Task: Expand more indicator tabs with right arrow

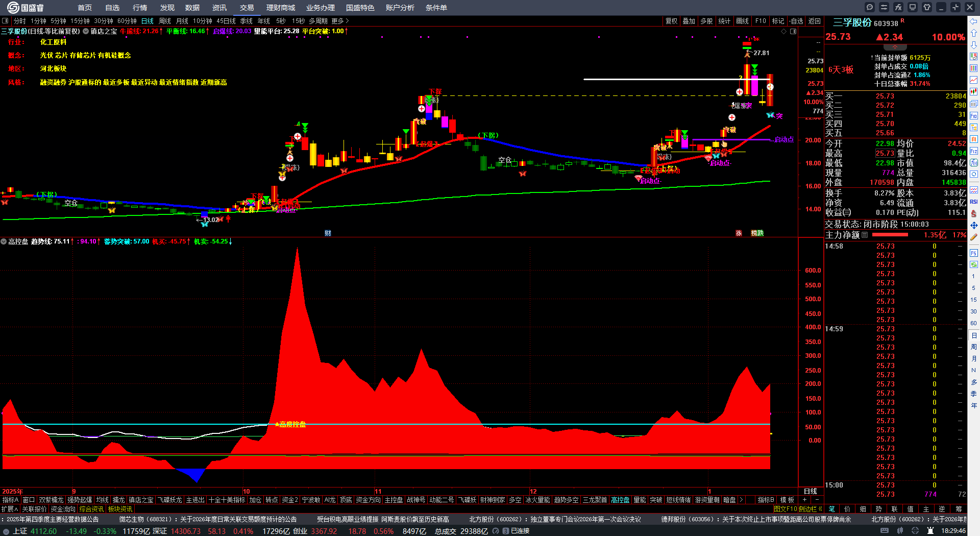Action: (x=741, y=500)
